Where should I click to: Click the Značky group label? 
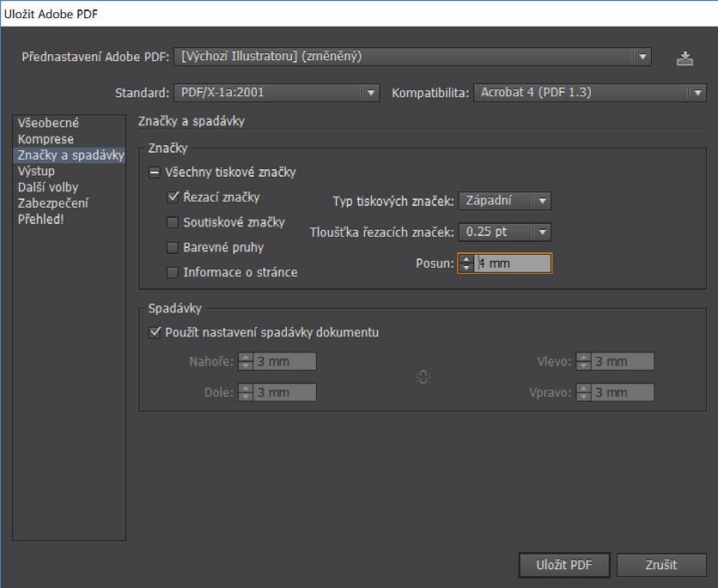pyautogui.click(x=167, y=149)
